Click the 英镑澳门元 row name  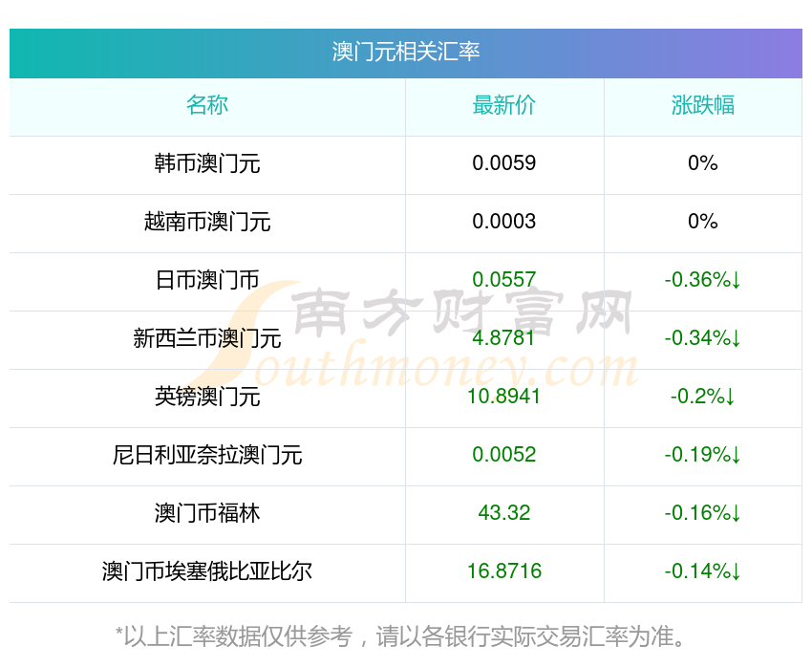pos(207,397)
